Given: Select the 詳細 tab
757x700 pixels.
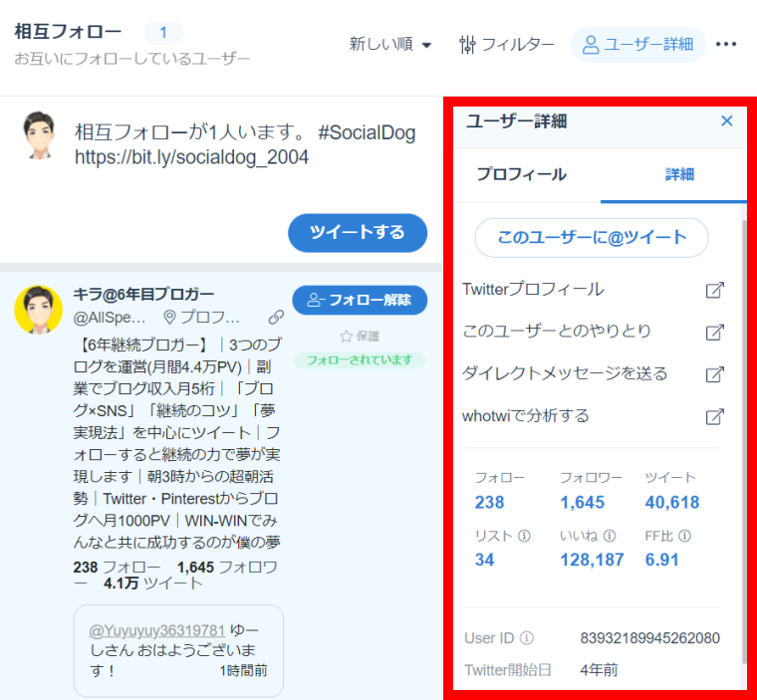Looking at the screenshot, I should [679, 175].
